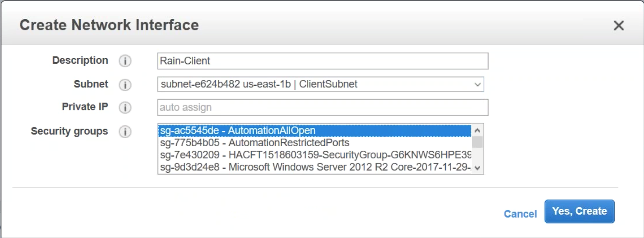Click the Subnet dropdown chevron arrow
Image resolution: width=644 pixels, height=238 pixels.
point(477,85)
